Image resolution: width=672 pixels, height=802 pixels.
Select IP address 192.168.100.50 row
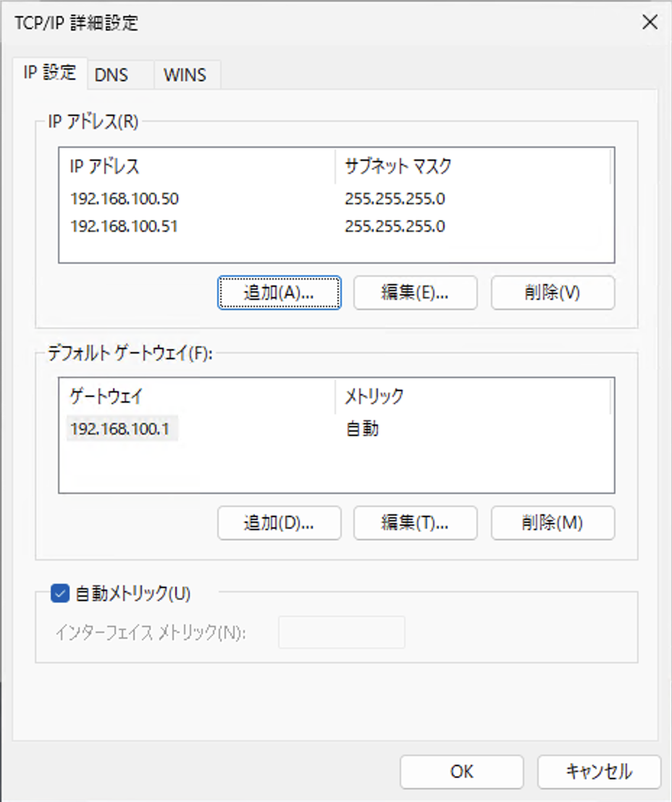click(x=337, y=199)
